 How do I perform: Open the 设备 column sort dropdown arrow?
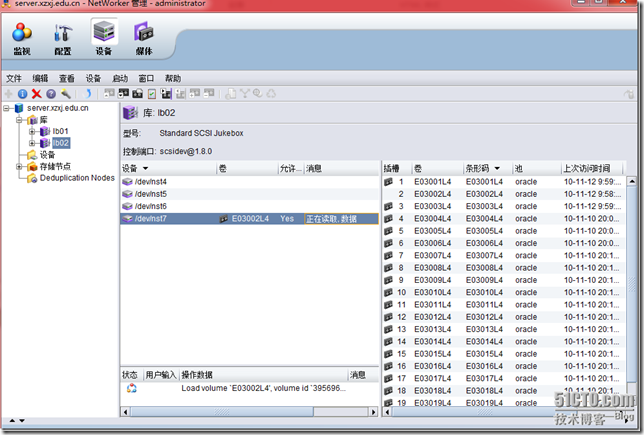click(145, 168)
